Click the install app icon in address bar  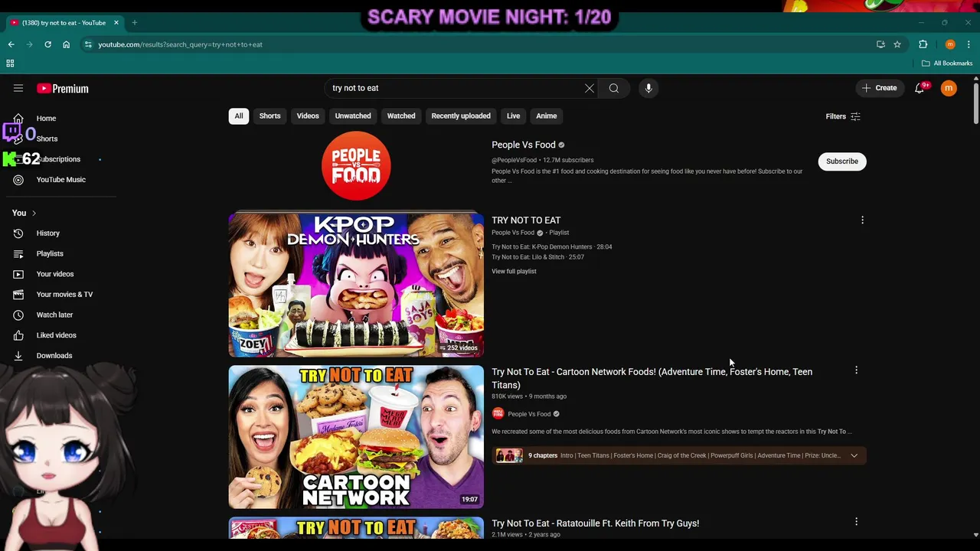[880, 44]
